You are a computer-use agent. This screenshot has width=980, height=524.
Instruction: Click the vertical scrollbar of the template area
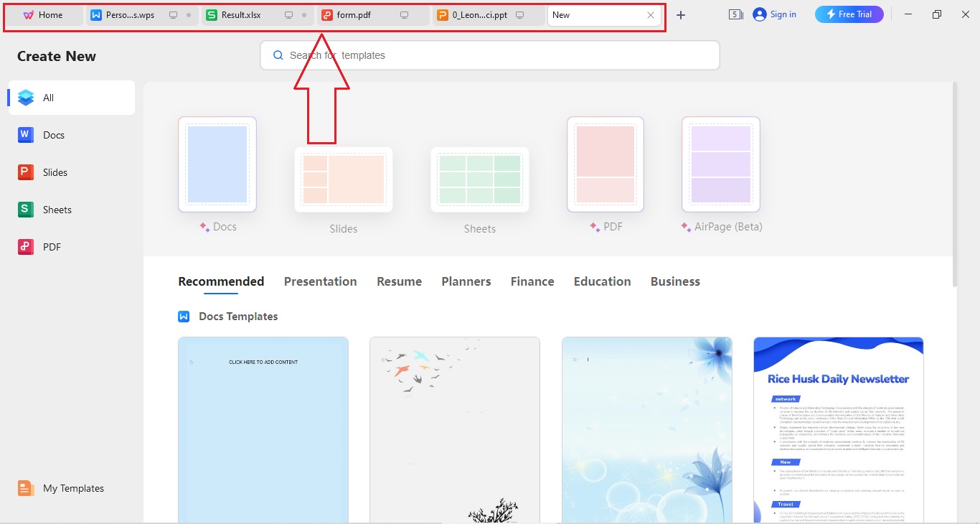point(955,184)
